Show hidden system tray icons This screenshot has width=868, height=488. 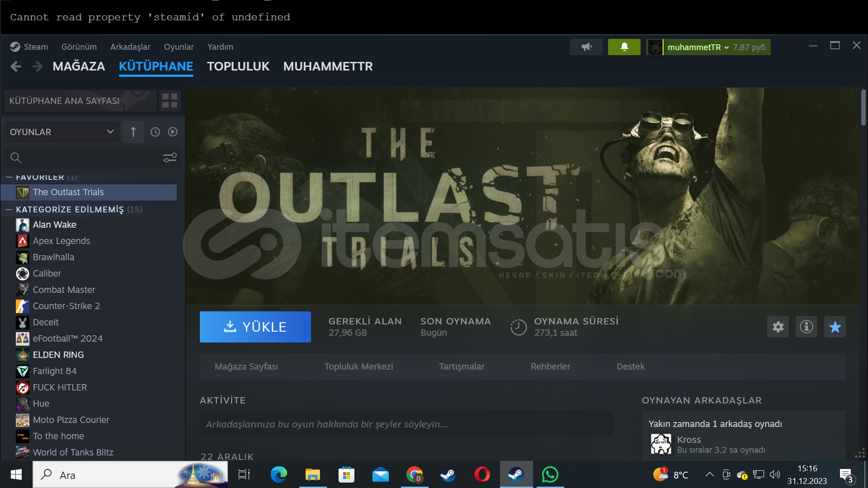point(710,474)
